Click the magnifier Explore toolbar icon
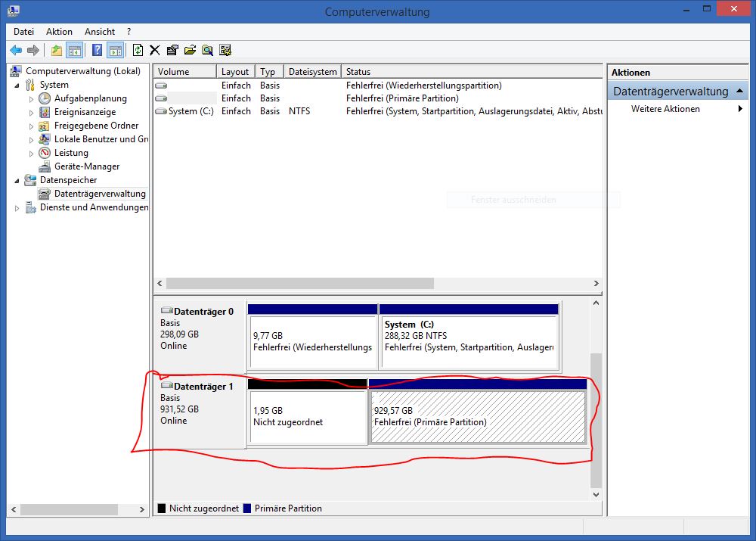 (x=207, y=50)
